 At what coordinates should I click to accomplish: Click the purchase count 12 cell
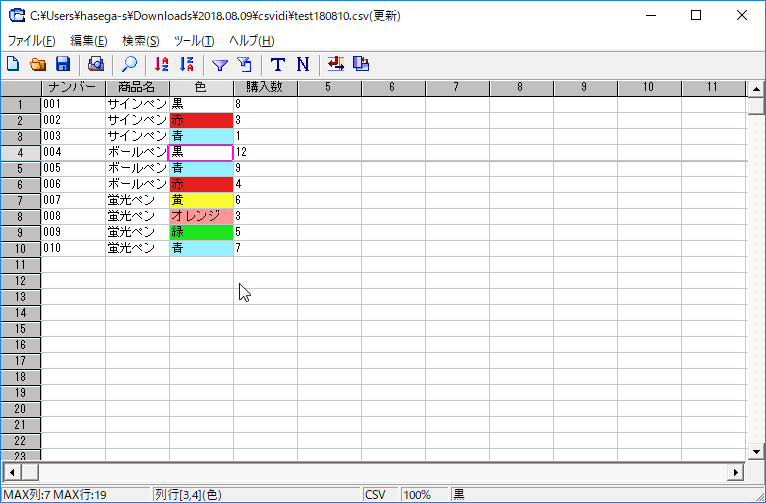tap(265, 152)
